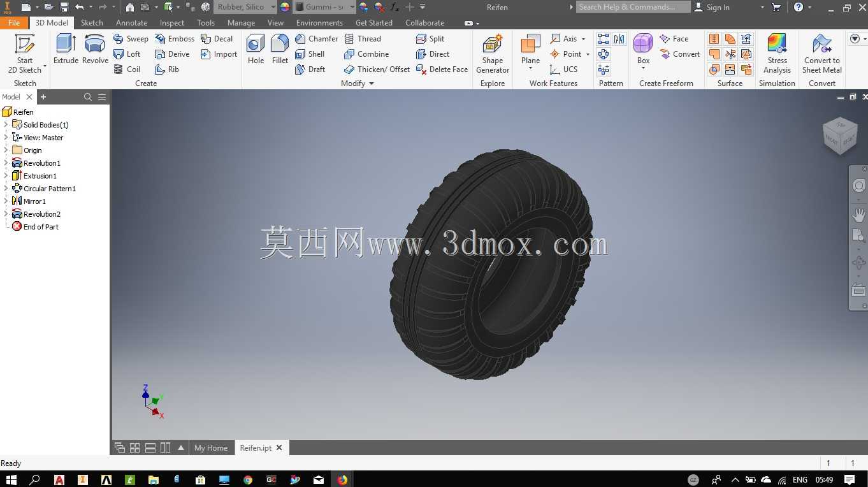Open the Plane dropdown arrow

[x=530, y=68]
